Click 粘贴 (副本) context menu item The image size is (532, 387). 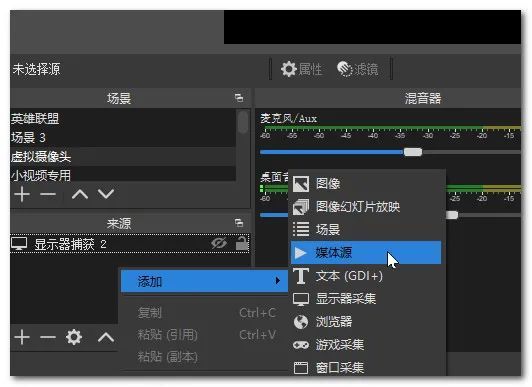click(x=205, y=357)
